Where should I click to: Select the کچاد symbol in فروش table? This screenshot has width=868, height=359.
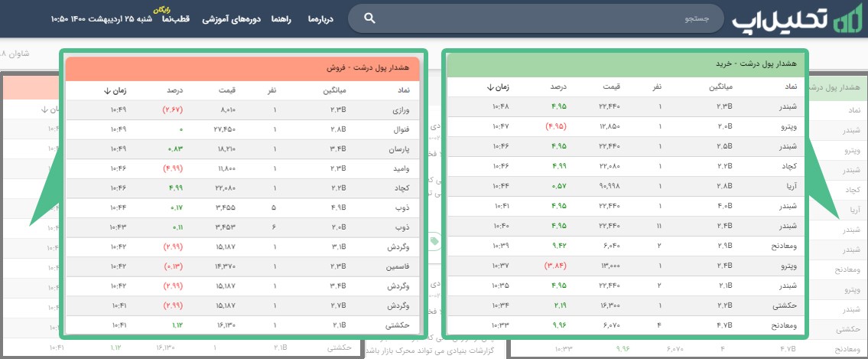(x=401, y=188)
